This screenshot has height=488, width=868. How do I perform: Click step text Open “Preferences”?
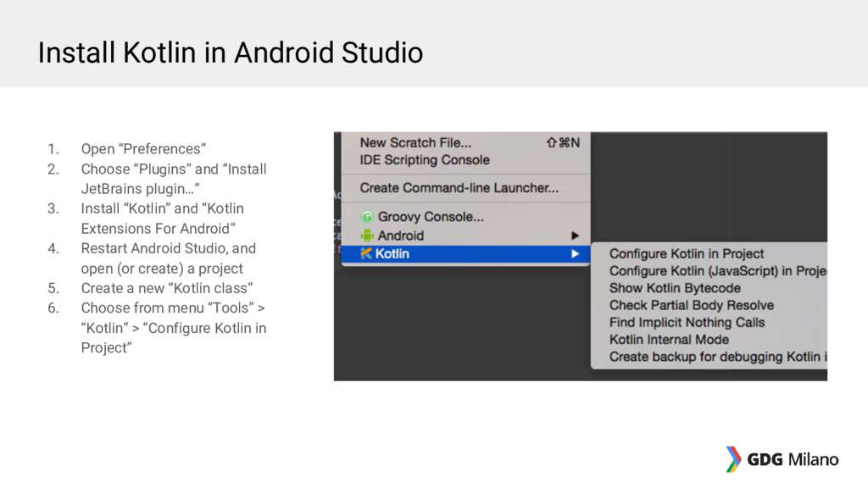point(143,149)
